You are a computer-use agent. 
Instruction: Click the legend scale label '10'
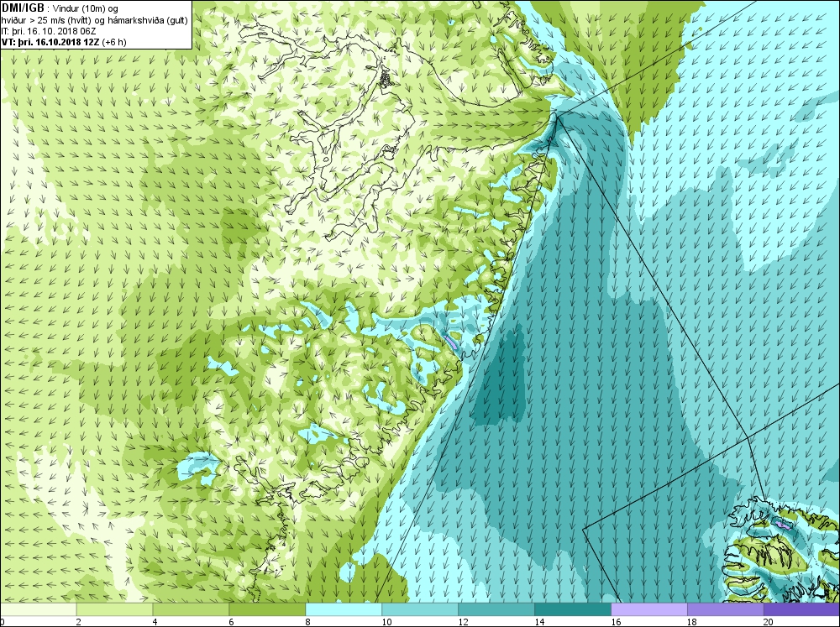386,622
